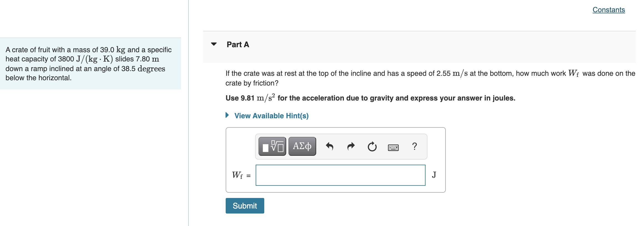Click the undo arrow icon

pyautogui.click(x=329, y=146)
